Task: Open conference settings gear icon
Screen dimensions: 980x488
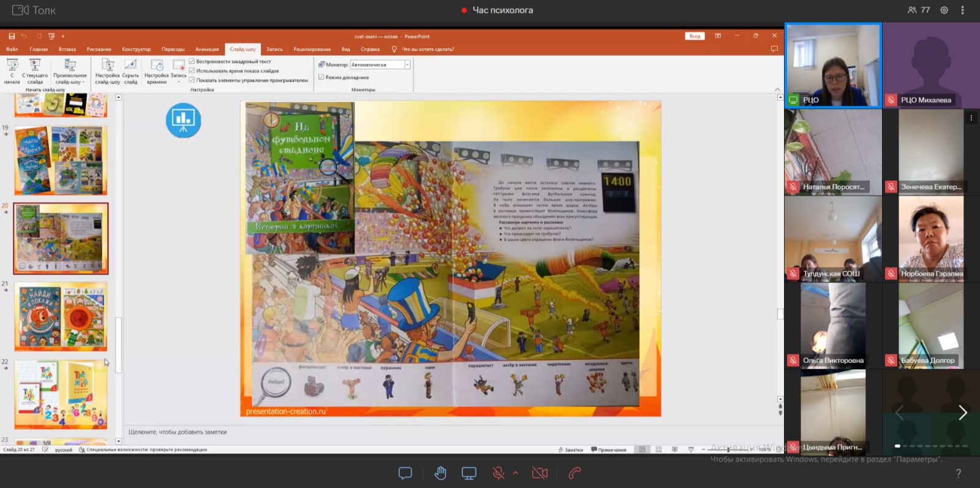Action: (x=944, y=10)
